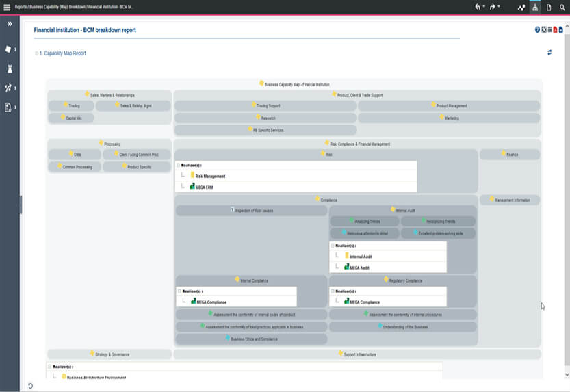Click the Analyzing Trends skill box
The image size is (570, 392).
pyautogui.click(x=365, y=221)
